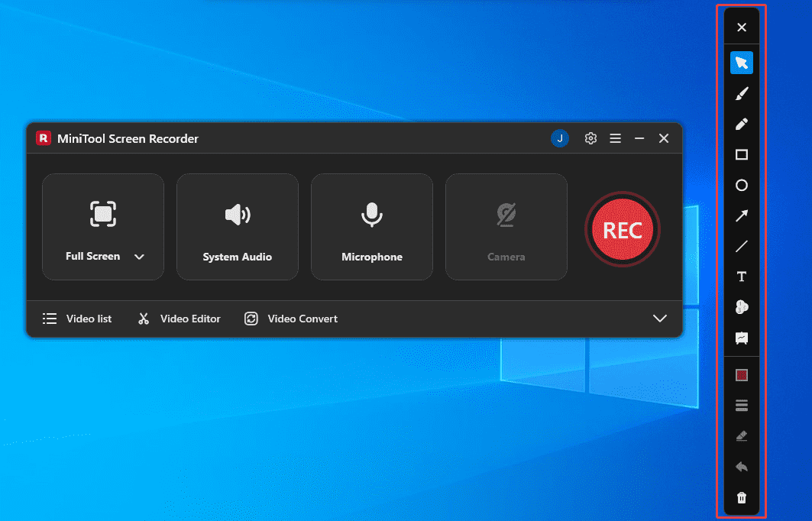Image resolution: width=812 pixels, height=521 pixels.
Task: Enable the Camera for recording
Action: coord(506,226)
